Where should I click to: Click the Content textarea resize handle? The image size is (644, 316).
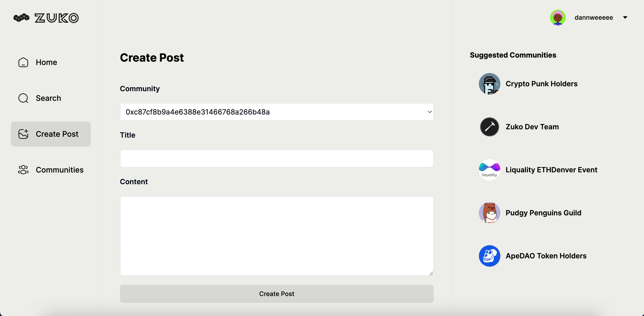(431, 273)
